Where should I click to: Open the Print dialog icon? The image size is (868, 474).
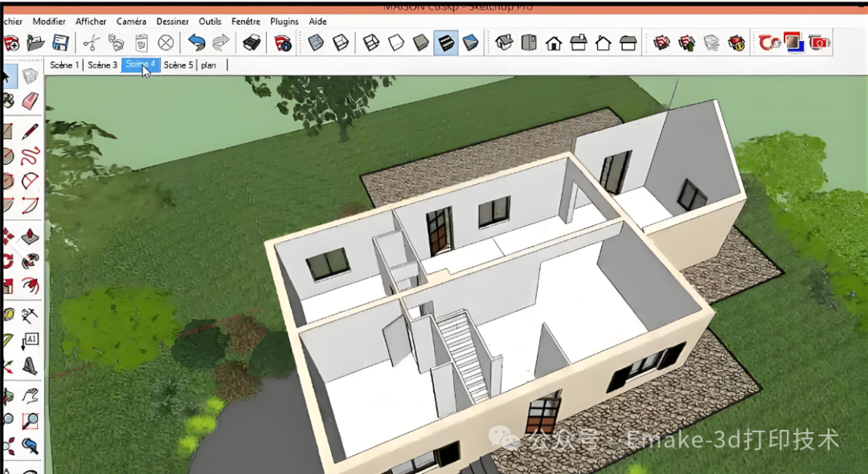252,43
